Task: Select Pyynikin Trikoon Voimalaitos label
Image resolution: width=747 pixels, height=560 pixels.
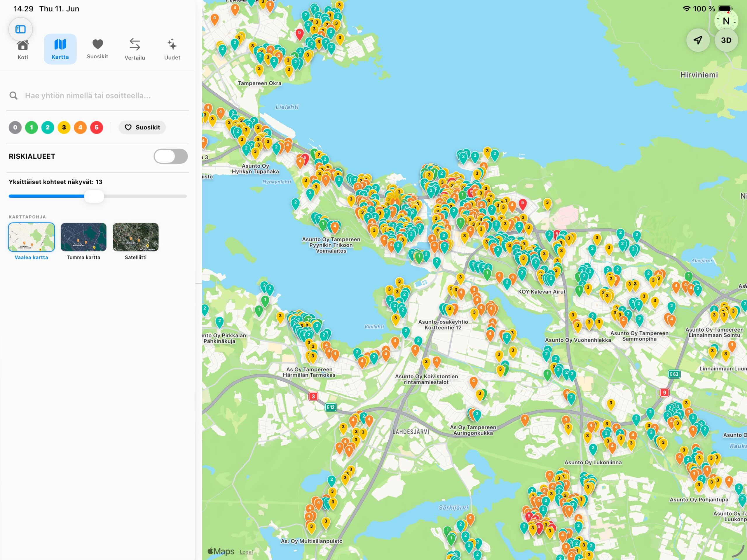Action: coord(331,245)
